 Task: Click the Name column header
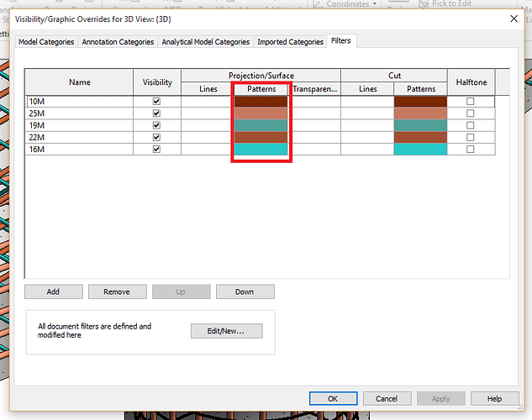tap(79, 82)
